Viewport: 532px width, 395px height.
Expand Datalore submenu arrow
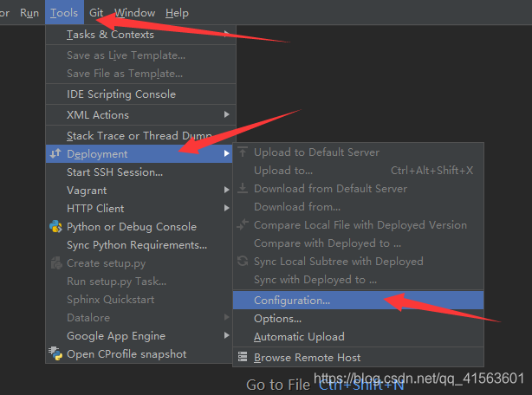(227, 317)
